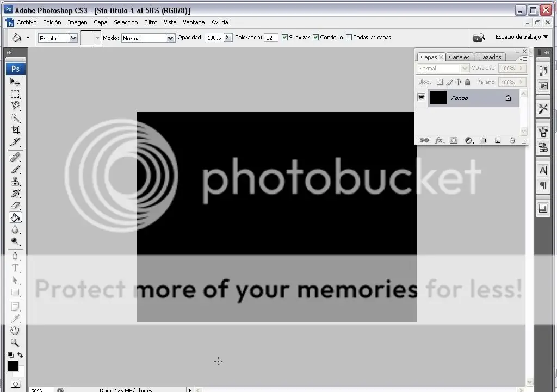Select the Pen tool

15,256
